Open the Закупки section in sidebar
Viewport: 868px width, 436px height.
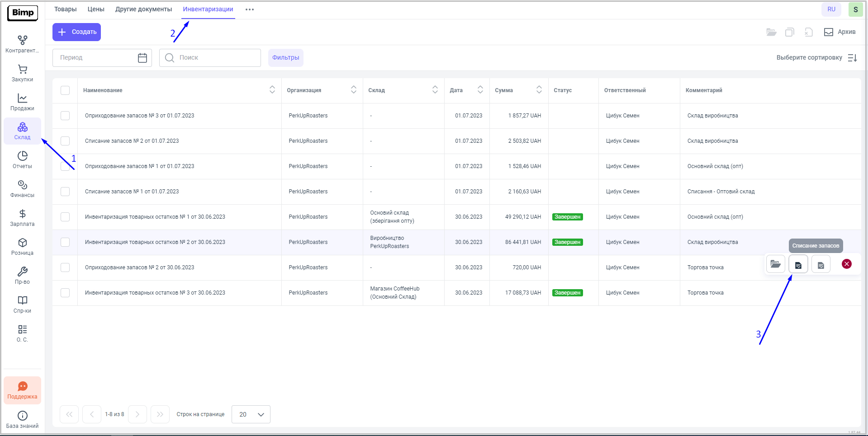[22, 73]
